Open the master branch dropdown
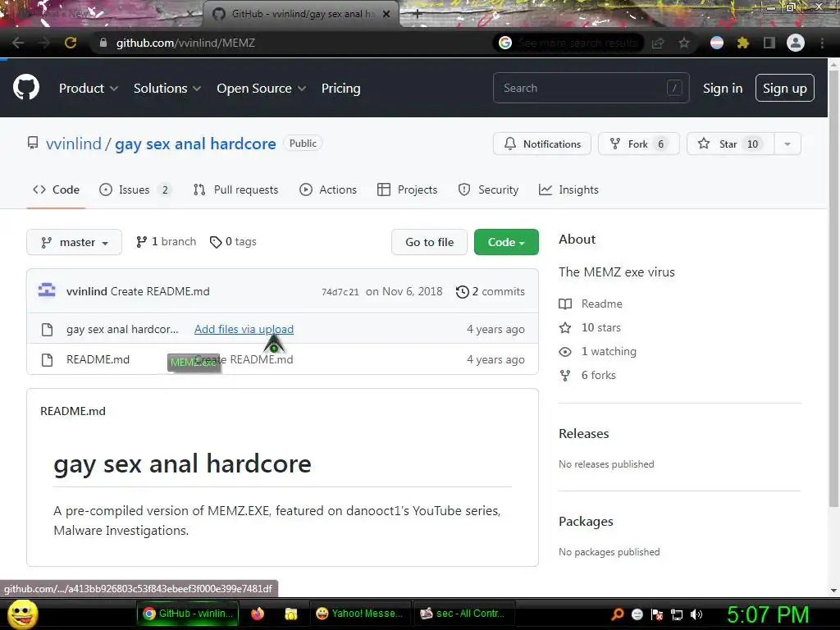The width and height of the screenshot is (840, 630). tap(75, 242)
